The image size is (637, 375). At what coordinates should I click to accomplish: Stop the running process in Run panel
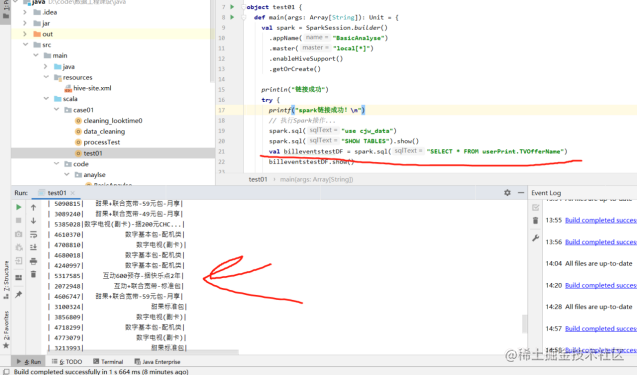pos(18,220)
